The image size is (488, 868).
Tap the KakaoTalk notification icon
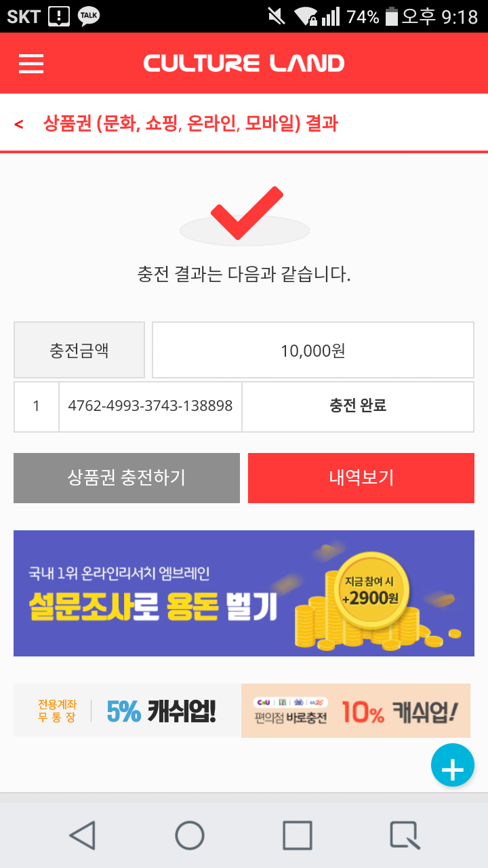(x=89, y=16)
